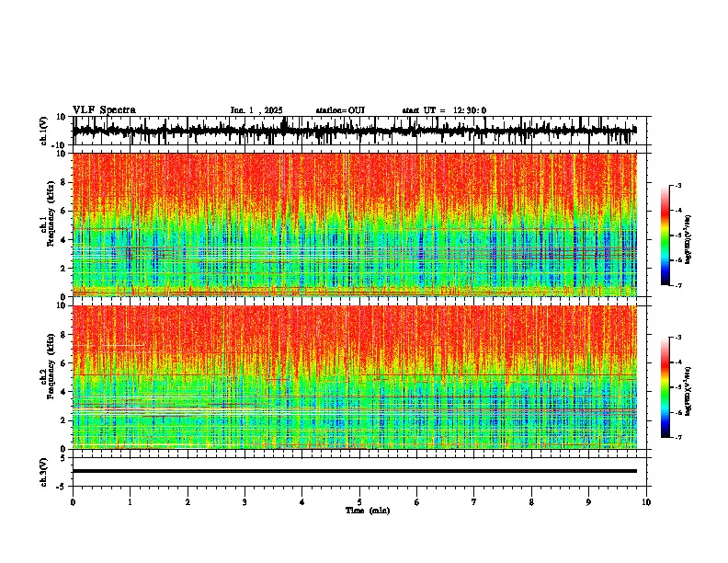Click the 'Time (min)' axis label
728x563 pixels.
tap(368, 511)
